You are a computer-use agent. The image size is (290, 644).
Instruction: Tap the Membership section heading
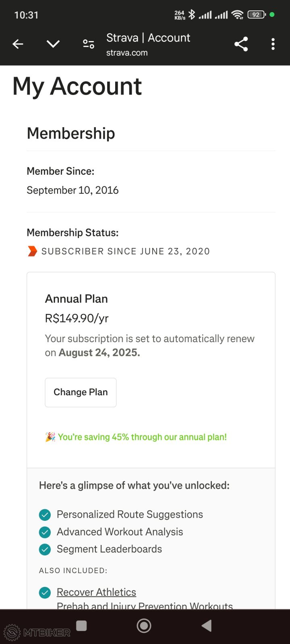coord(71,133)
